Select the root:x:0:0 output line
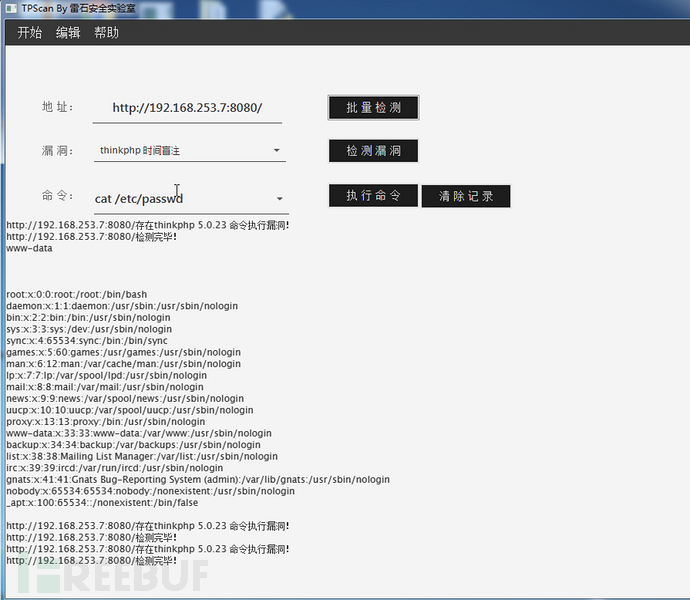Screen dimensions: 690x600 click(77, 294)
